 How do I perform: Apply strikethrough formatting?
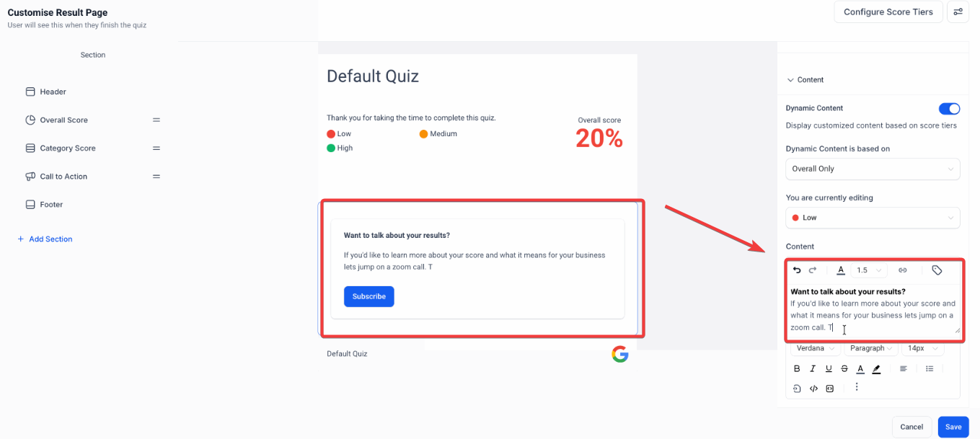tap(844, 368)
